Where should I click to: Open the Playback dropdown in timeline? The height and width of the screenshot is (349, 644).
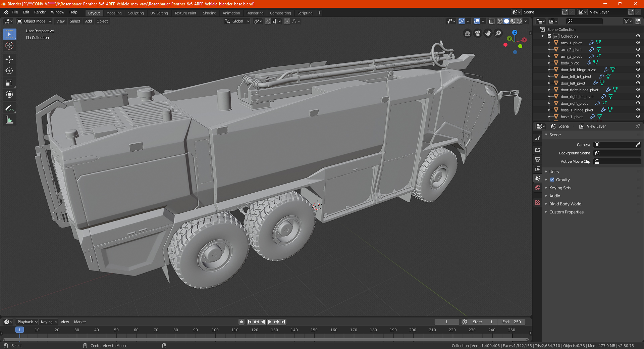pos(27,322)
